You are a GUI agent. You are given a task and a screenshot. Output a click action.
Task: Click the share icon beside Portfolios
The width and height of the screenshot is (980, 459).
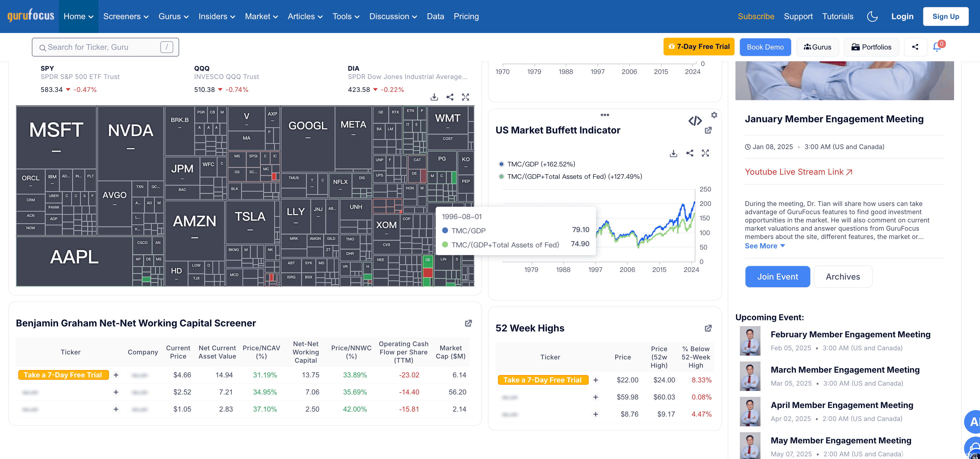click(915, 47)
